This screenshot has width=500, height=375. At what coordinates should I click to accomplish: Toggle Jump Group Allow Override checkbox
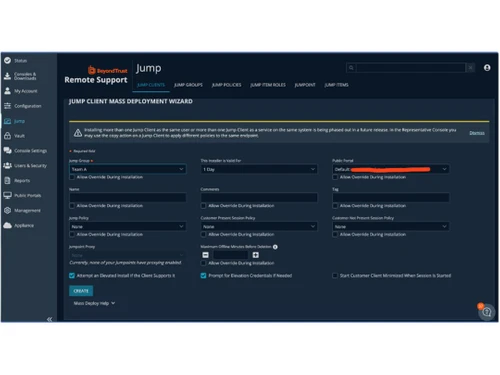(72, 177)
